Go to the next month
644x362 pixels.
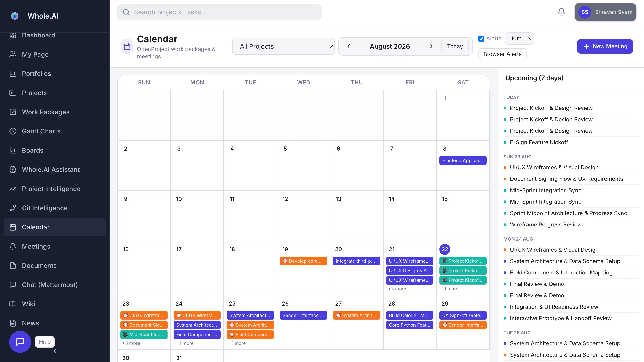coord(431,46)
